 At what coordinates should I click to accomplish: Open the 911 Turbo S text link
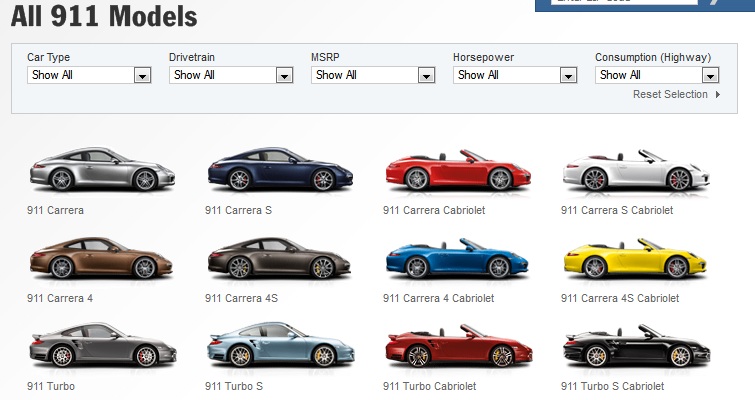[x=234, y=386]
